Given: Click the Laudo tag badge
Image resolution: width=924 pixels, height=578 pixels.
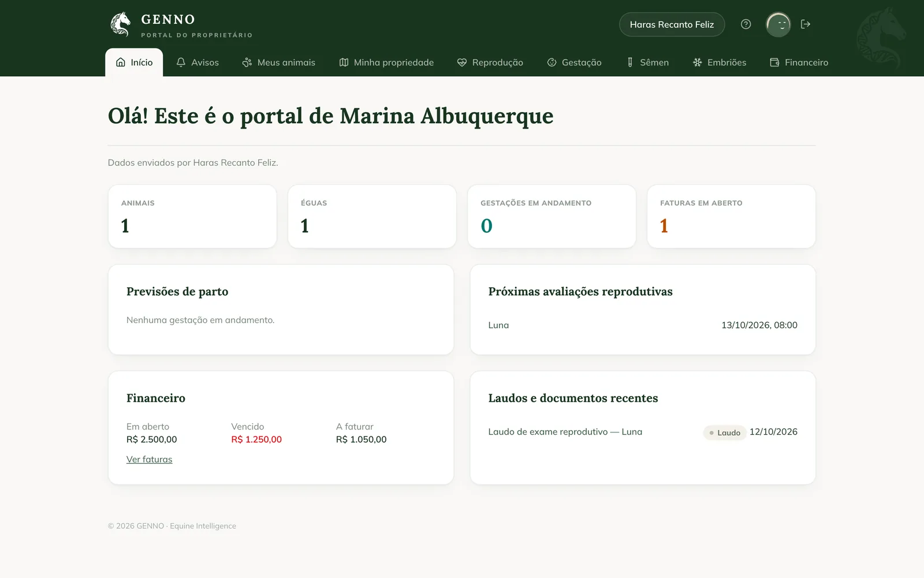Looking at the screenshot, I should coord(725,432).
